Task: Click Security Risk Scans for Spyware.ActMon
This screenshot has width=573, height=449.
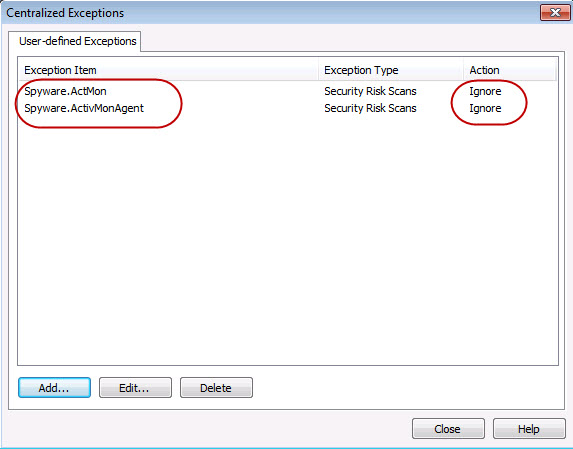Action: click(x=370, y=91)
